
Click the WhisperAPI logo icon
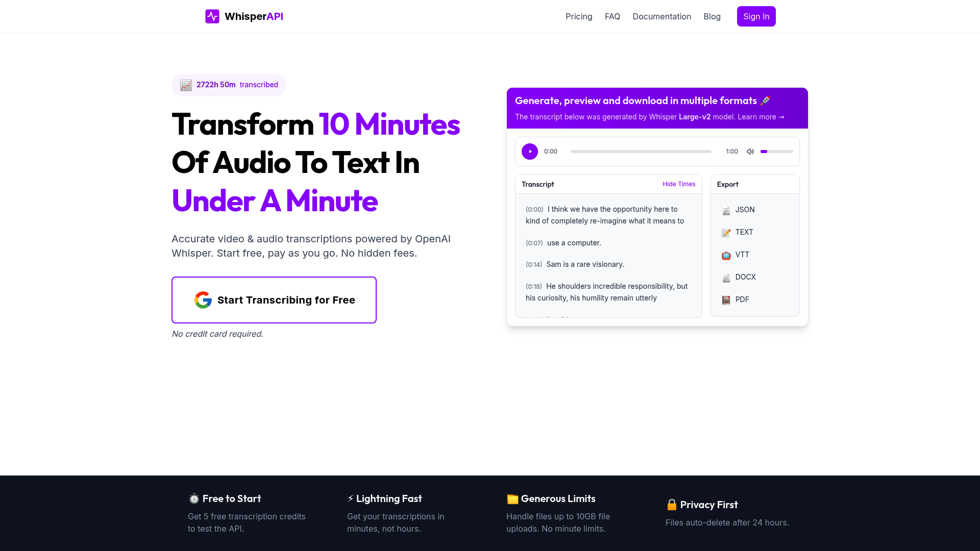[x=212, y=16]
